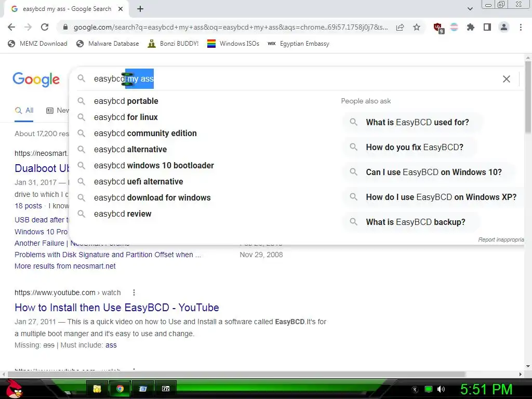The width and height of the screenshot is (532, 399).
Task: Open File Explorer from taskbar
Action: (97, 389)
